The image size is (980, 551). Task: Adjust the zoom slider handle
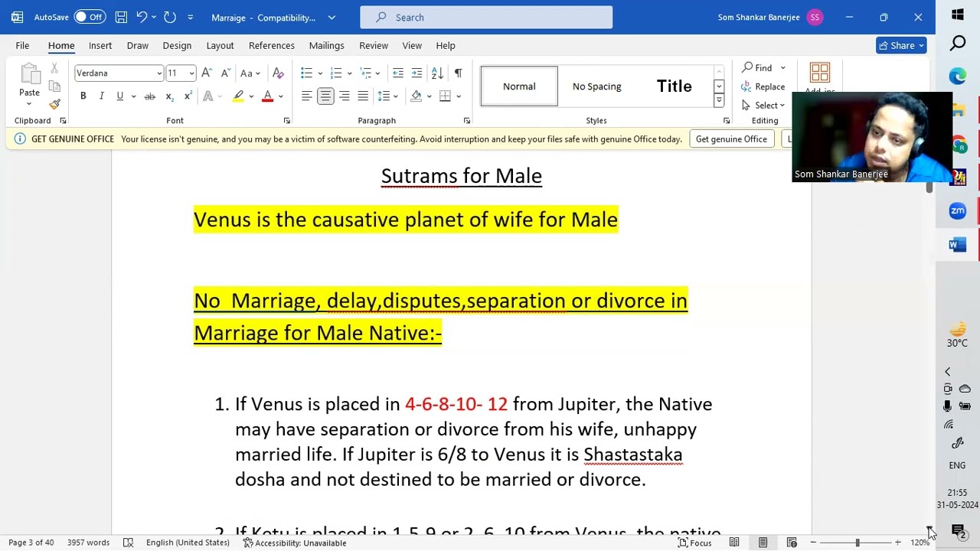coord(857,543)
